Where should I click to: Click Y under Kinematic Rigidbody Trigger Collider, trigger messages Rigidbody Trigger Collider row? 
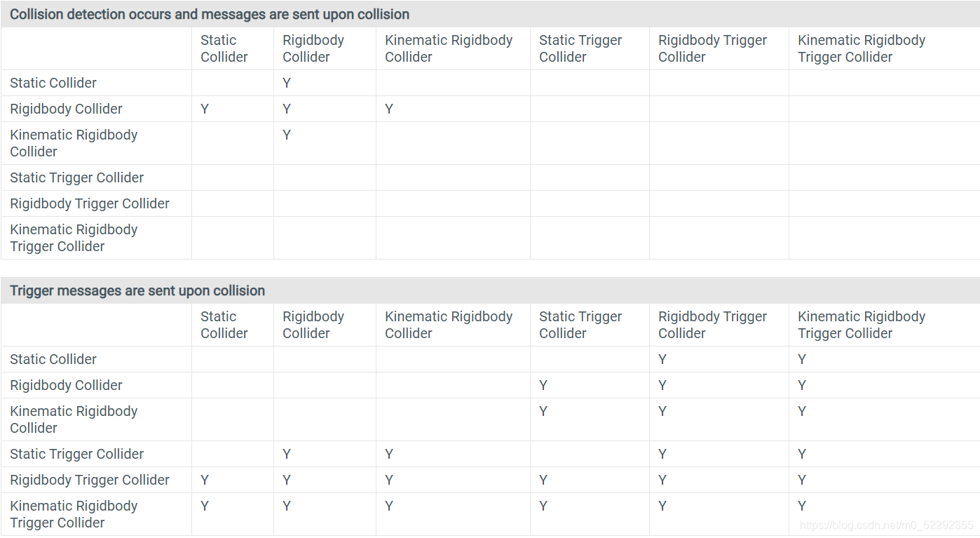tap(802, 480)
